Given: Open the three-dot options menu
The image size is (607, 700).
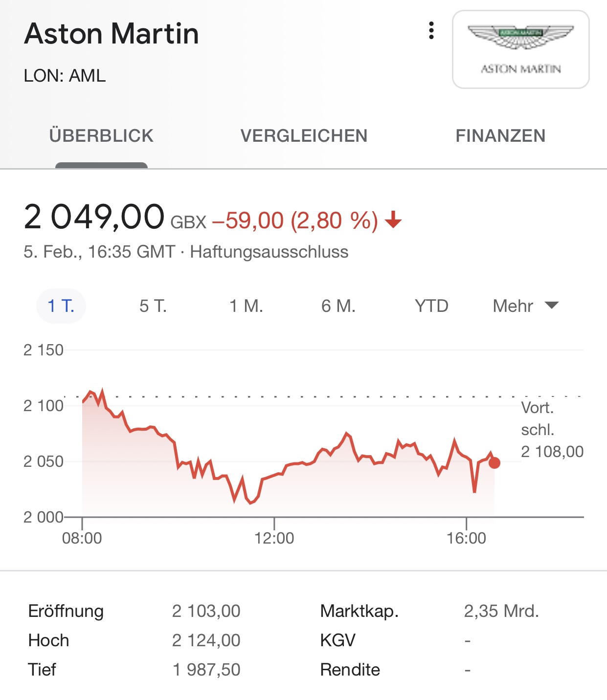Looking at the screenshot, I should point(431,30).
